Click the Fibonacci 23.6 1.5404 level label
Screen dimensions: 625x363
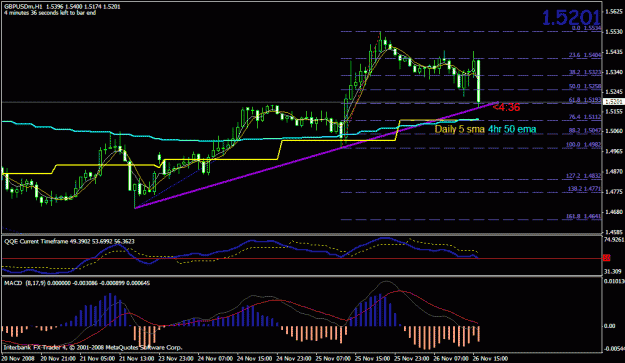click(x=585, y=55)
